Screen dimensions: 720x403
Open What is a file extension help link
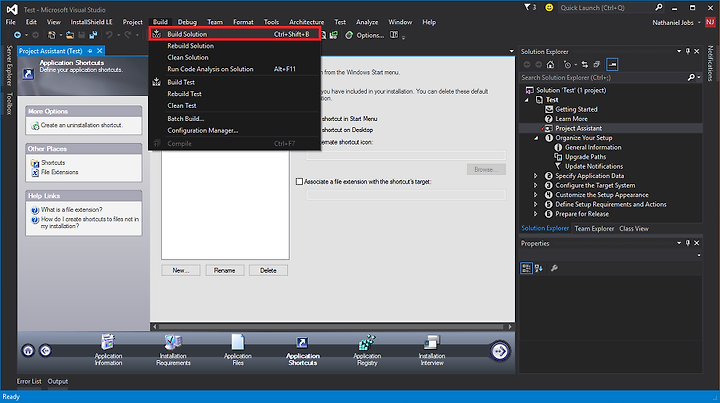coord(72,210)
